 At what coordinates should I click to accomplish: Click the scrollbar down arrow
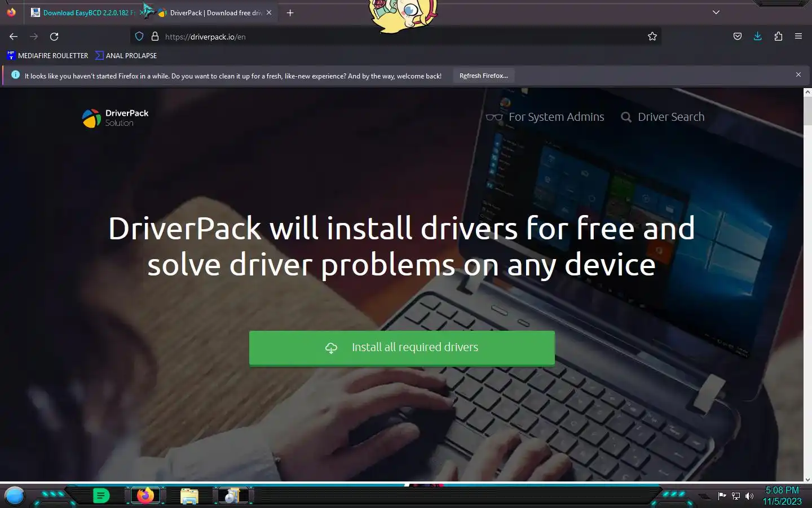coord(807,479)
